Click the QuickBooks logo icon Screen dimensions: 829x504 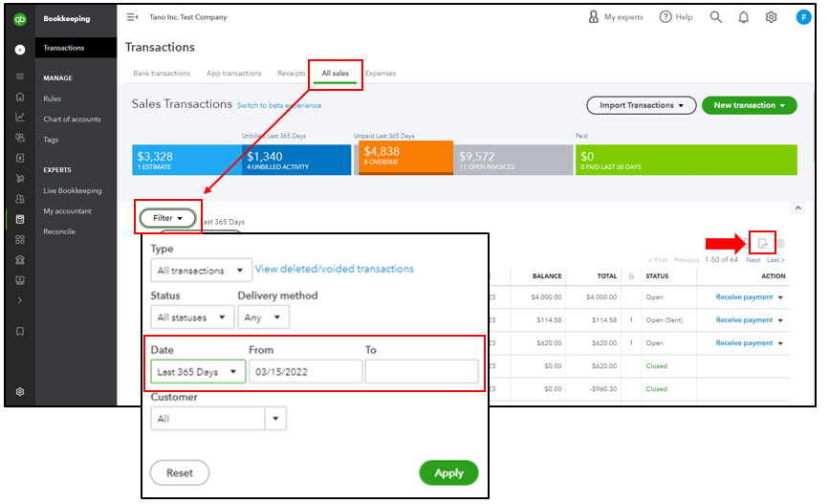click(x=19, y=19)
